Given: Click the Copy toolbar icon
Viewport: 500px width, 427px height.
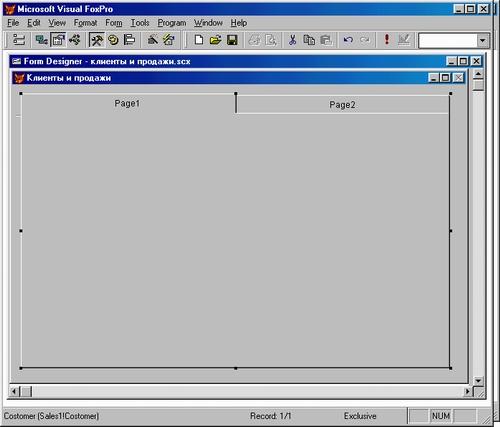Looking at the screenshot, I should [x=309, y=40].
